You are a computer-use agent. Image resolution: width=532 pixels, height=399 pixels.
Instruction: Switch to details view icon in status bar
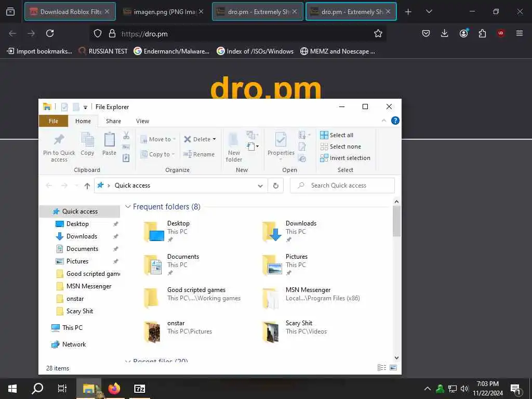(382, 367)
